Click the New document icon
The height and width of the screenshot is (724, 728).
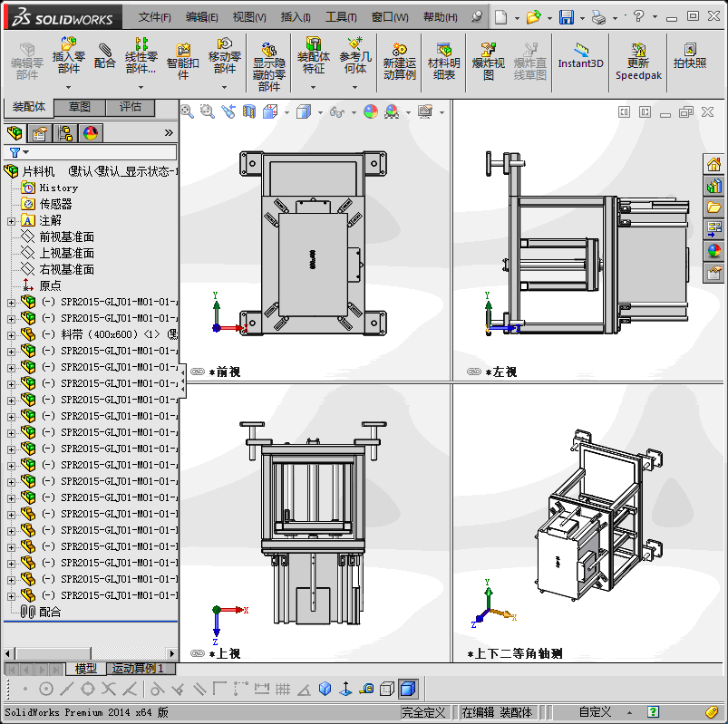pos(501,17)
